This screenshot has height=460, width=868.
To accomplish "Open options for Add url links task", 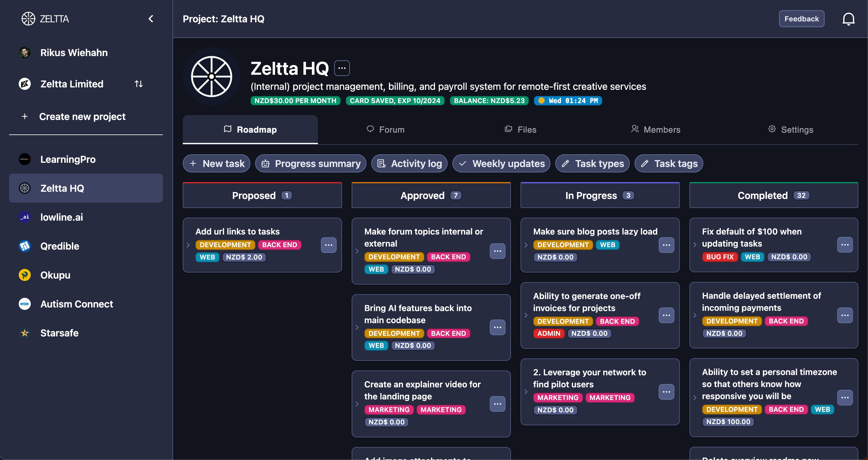I will tap(328, 245).
